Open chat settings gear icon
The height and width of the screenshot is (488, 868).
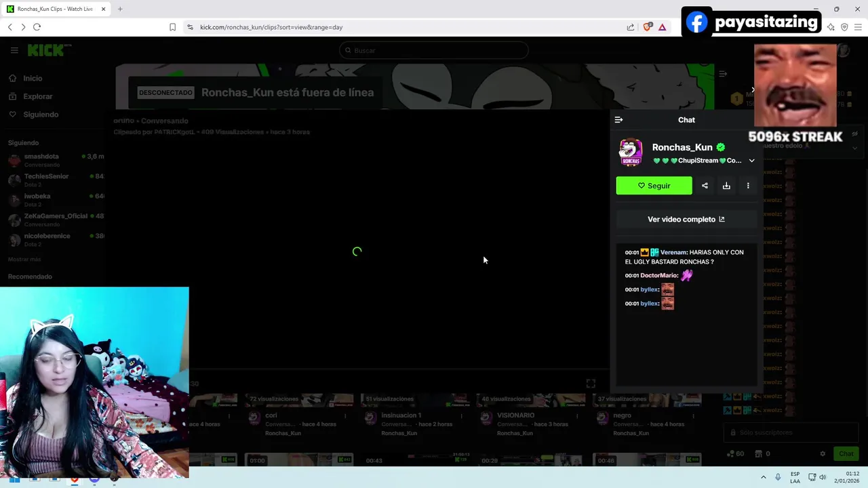click(823, 453)
